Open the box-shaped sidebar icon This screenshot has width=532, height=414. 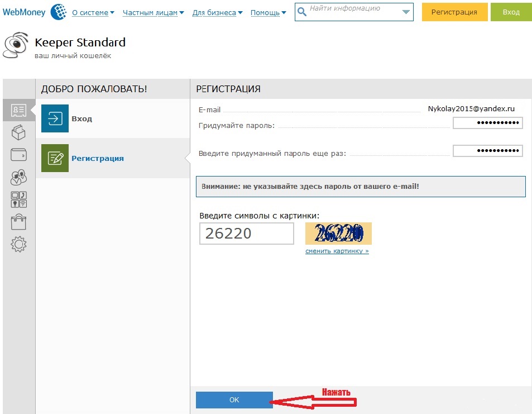pyautogui.click(x=19, y=132)
